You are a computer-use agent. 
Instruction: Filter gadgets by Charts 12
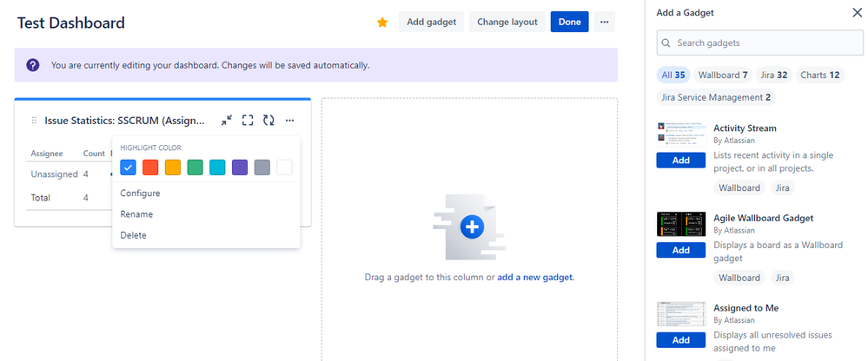pyautogui.click(x=820, y=75)
